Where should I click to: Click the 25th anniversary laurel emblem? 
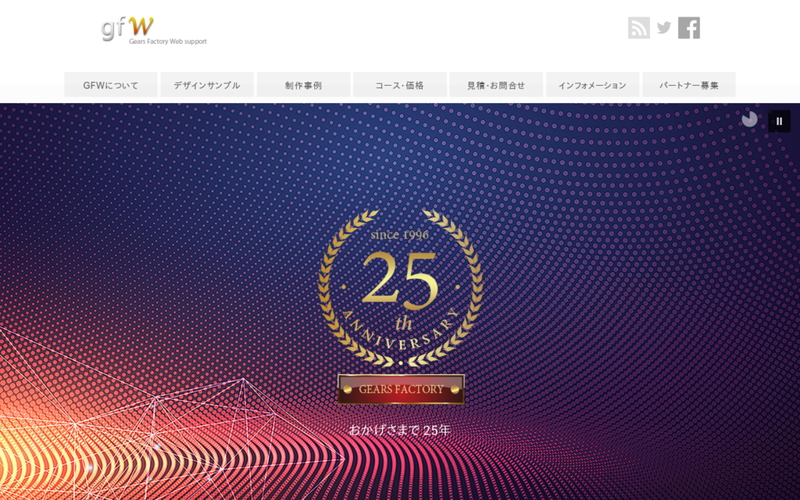[401, 288]
